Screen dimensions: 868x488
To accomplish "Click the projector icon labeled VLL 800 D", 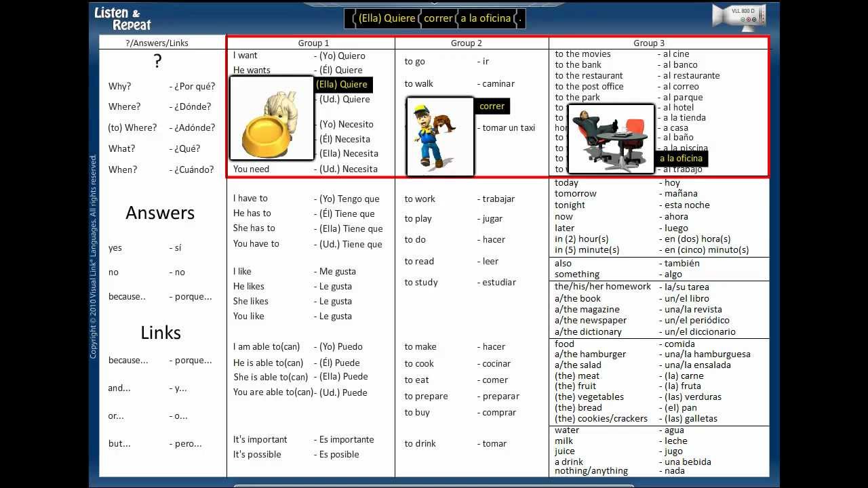I will [739, 16].
